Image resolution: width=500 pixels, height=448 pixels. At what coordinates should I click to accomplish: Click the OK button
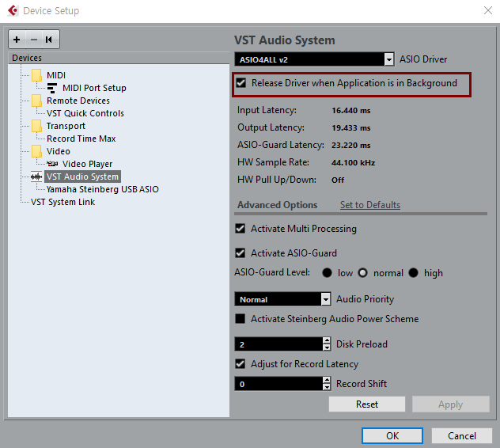392,436
